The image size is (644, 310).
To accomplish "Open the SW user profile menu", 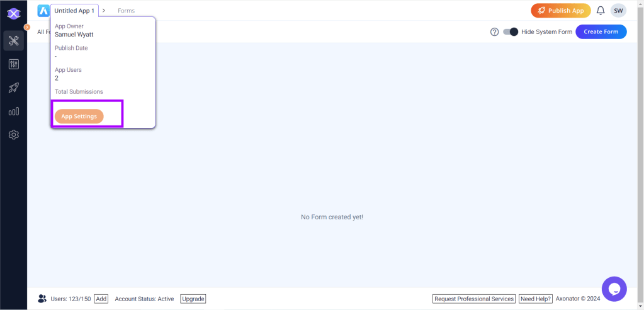I will click(618, 11).
